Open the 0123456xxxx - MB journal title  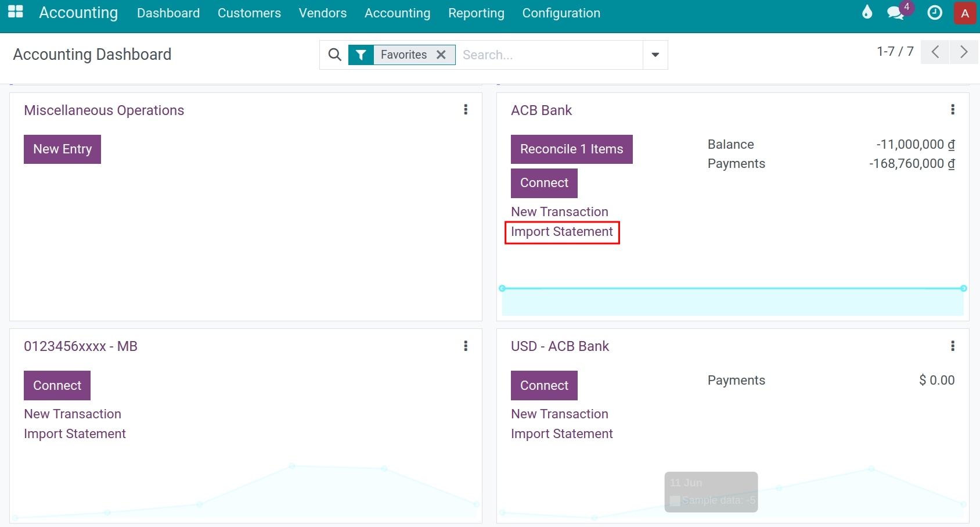pyautogui.click(x=81, y=346)
